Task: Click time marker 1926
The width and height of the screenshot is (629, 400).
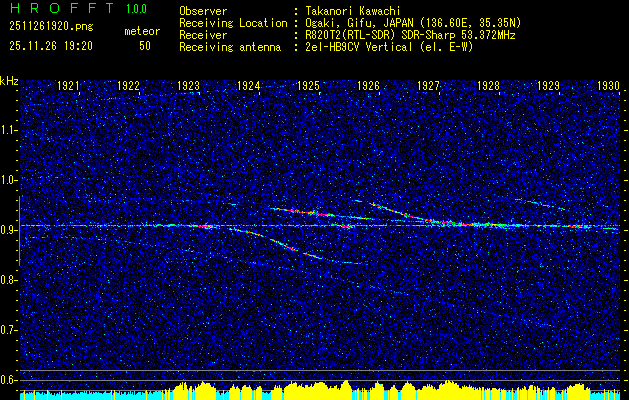Action: (x=368, y=85)
